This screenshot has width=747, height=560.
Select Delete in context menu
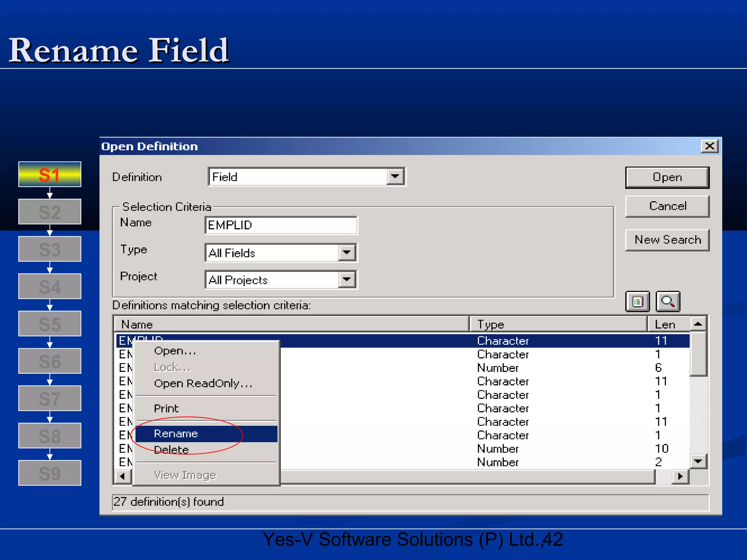(206, 450)
